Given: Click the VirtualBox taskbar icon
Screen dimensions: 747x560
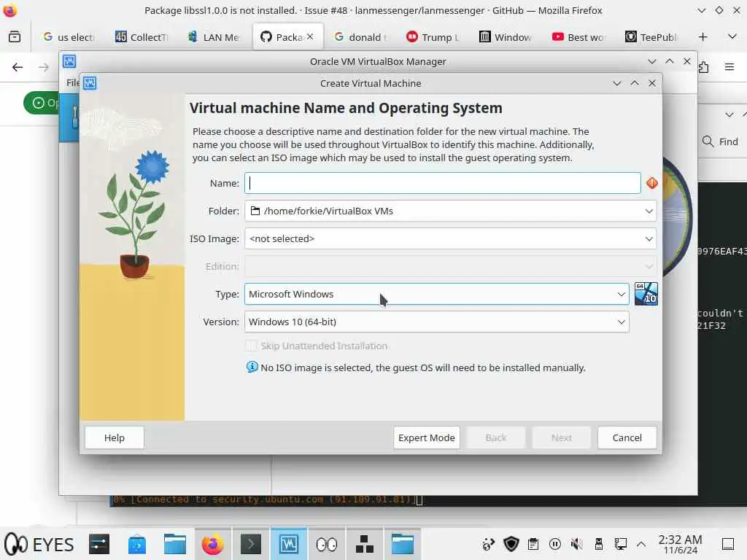Looking at the screenshot, I should (x=289, y=544).
